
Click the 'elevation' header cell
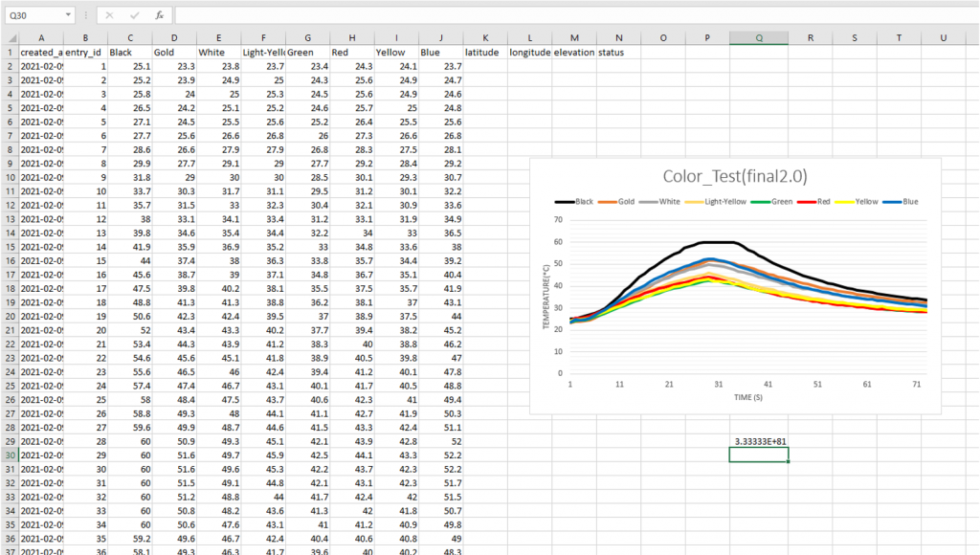pyautogui.click(x=574, y=53)
